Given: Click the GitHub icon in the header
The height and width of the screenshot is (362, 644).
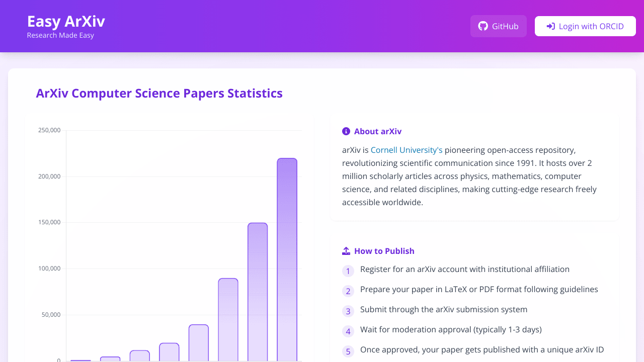Looking at the screenshot, I should 482,26.
